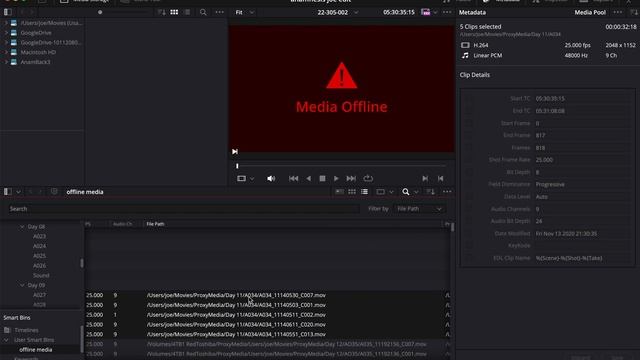Toggle media pool bin list sidebar
640x360 pixels.
pos(7,191)
